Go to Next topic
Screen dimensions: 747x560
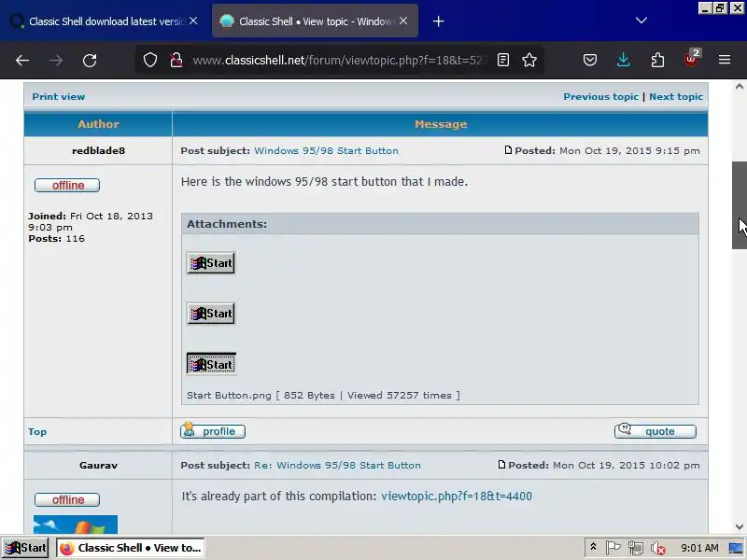click(675, 97)
